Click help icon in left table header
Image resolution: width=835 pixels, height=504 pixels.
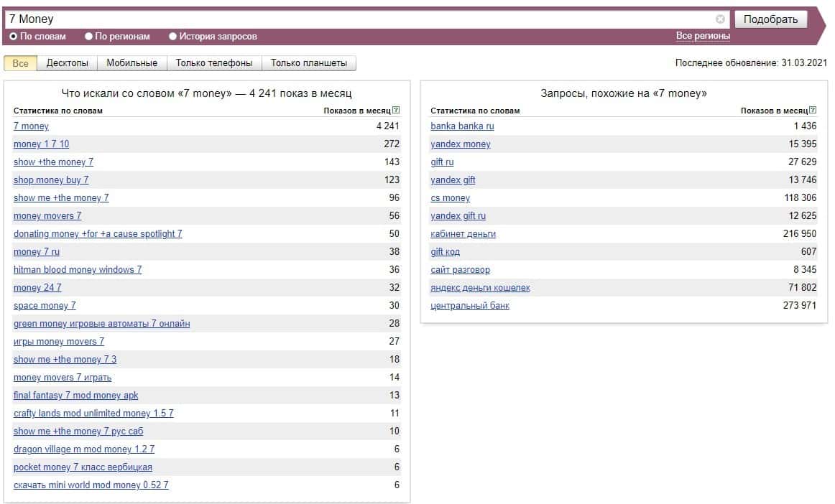tap(396, 111)
